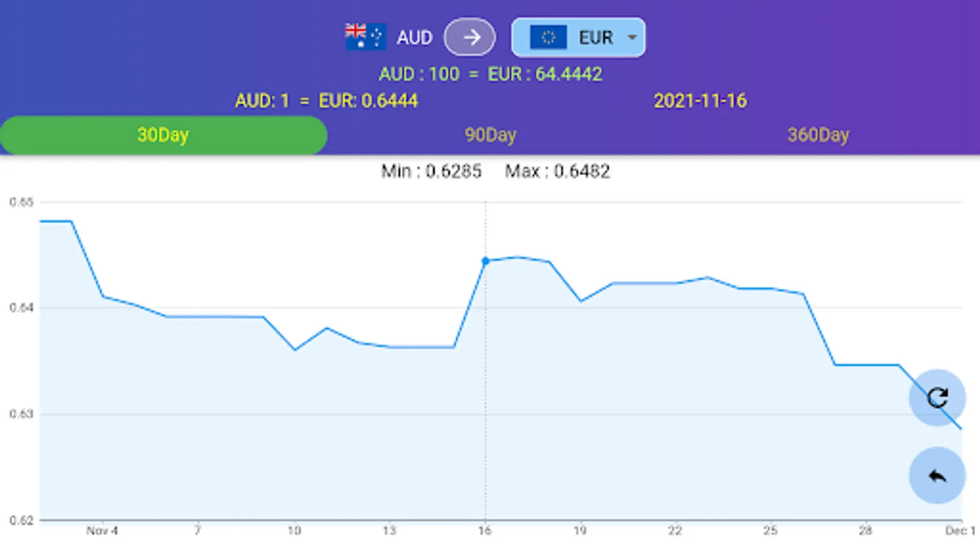The height and width of the screenshot is (540, 980).
Task: Click the back arrow floating button
Action: (x=937, y=476)
